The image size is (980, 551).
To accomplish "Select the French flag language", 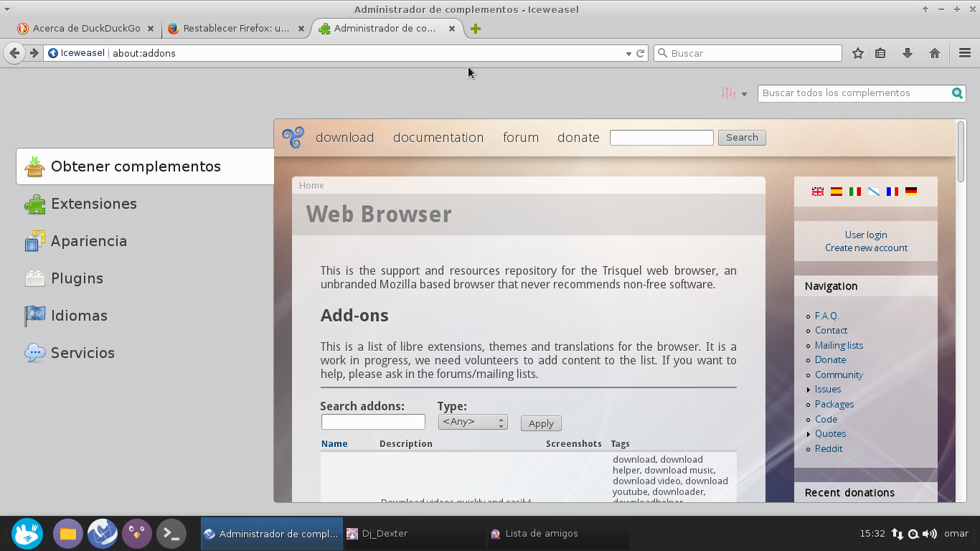I will pos(892,192).
